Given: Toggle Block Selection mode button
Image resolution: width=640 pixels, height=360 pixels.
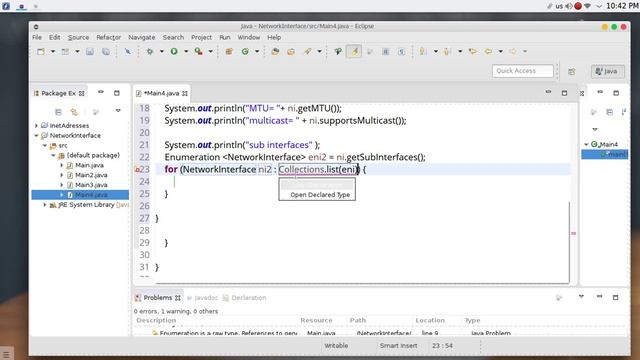Looking at the screenshot, I should pos(386,51).
